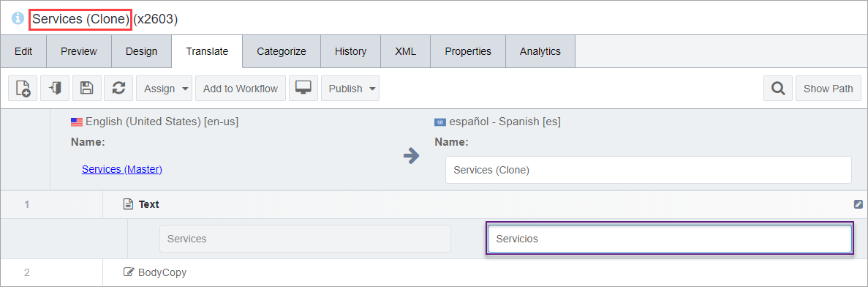Click the Show Path button
868x287 pixels.
point(828,89)
